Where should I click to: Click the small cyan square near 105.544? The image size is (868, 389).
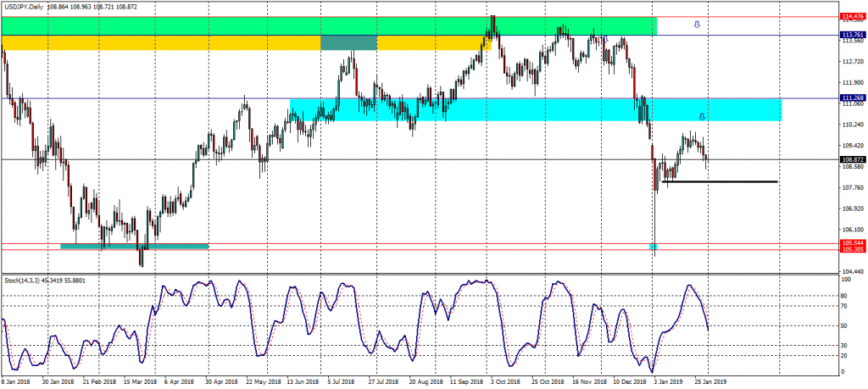[653, 246]
